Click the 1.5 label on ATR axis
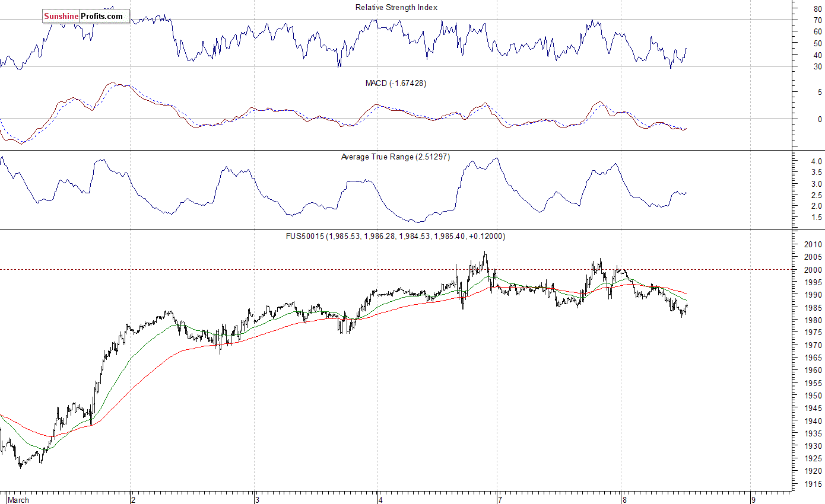The image size is (825, 504). point(816,218)
